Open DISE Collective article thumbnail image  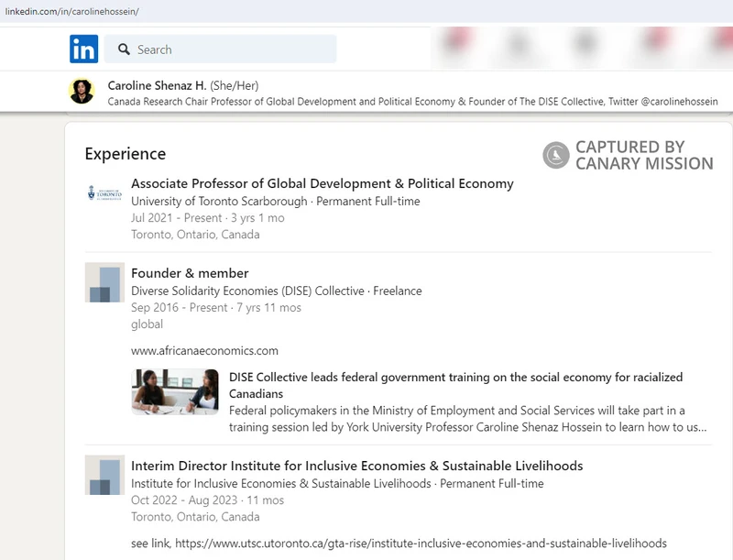(175, 391)
